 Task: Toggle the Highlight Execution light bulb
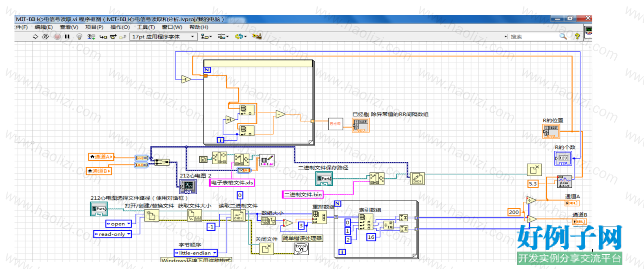79,36
